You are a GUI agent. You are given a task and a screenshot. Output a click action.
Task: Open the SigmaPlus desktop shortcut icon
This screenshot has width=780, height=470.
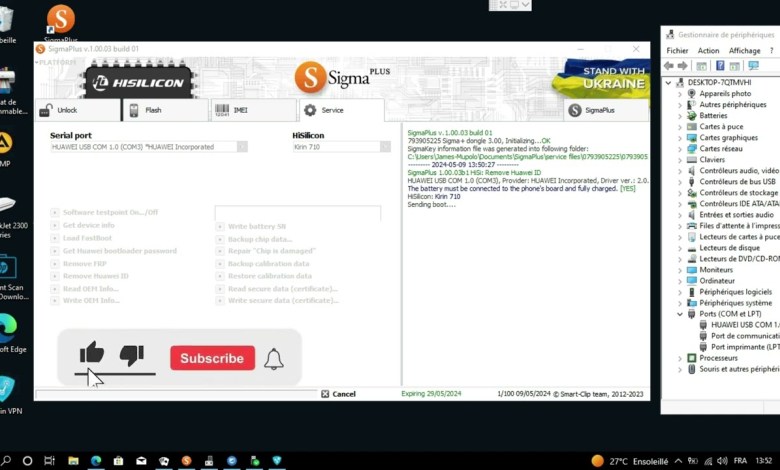click(61, 20)
